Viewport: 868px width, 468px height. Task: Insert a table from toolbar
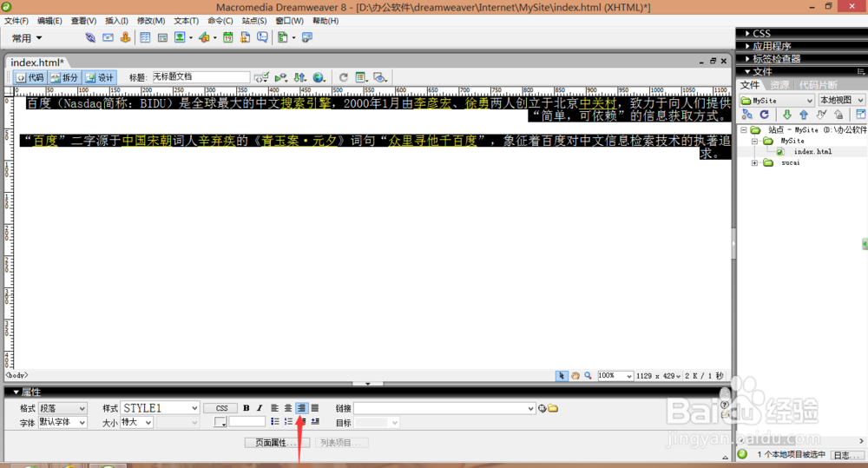click(x=145, y=37)
